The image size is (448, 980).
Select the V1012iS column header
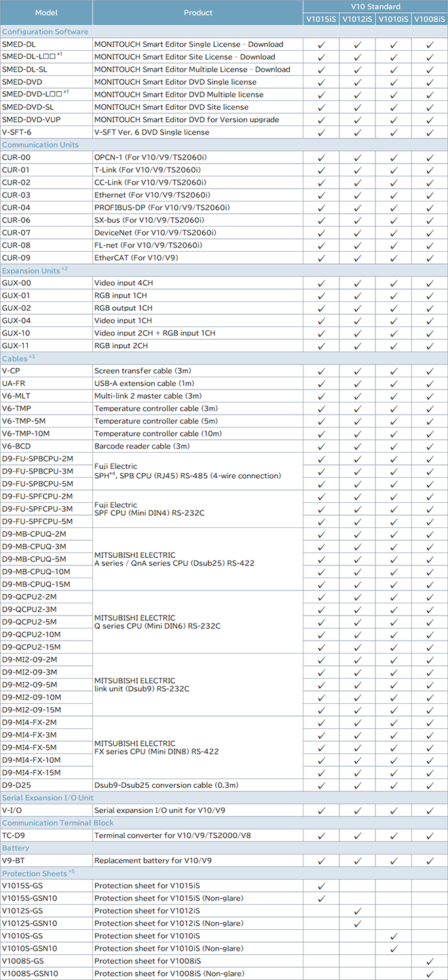(x=357, y=19)
